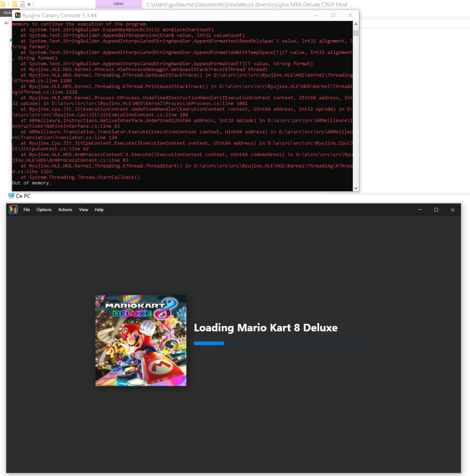Open the quick access toolbar dropdown arrow
This screenshot has height=476, width=470.
click(x=29, y=4)
